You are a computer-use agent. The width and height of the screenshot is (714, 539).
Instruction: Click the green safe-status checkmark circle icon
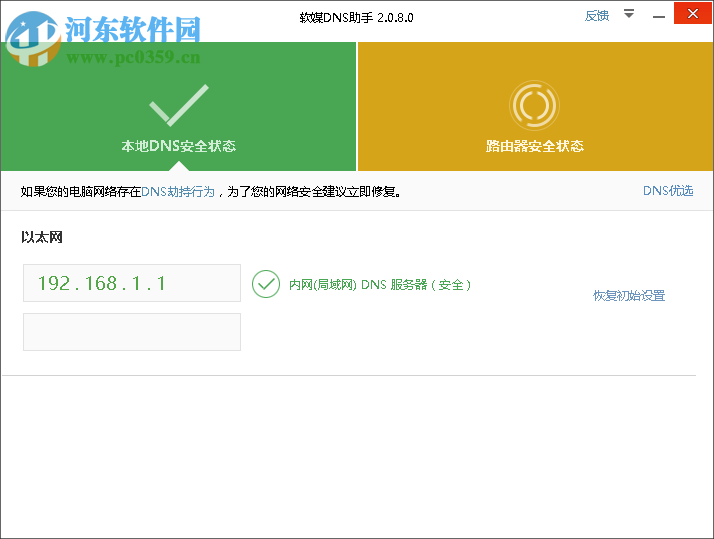coord(266,284)
